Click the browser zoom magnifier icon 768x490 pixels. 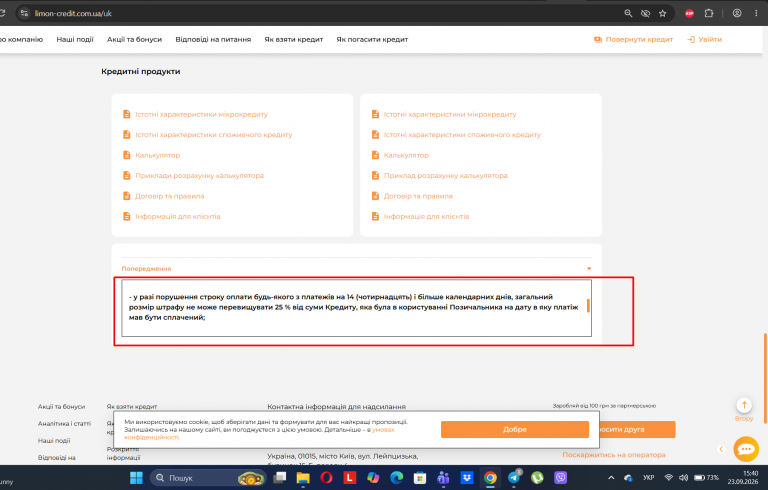point(628,14)
